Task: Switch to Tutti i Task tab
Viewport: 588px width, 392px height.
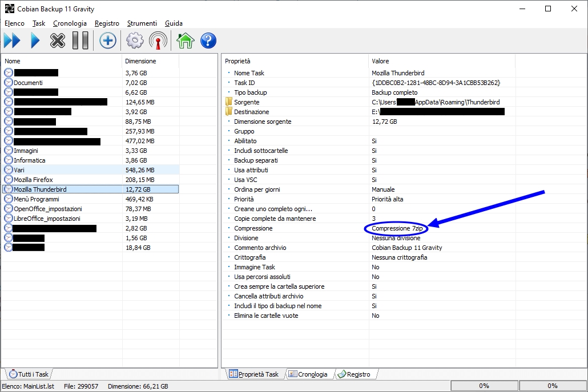Action: [29, 374]
